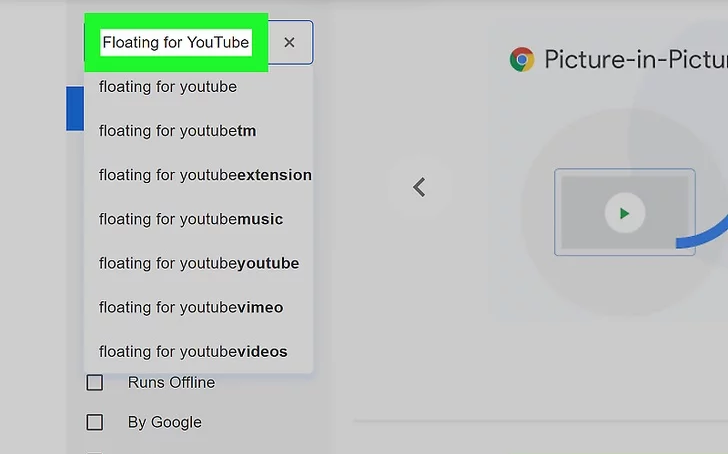Image resolution: width=728 pixels, height=455 pixels.
Task: Enable the Runs Offline checkbox
Action: coord(95,383)
